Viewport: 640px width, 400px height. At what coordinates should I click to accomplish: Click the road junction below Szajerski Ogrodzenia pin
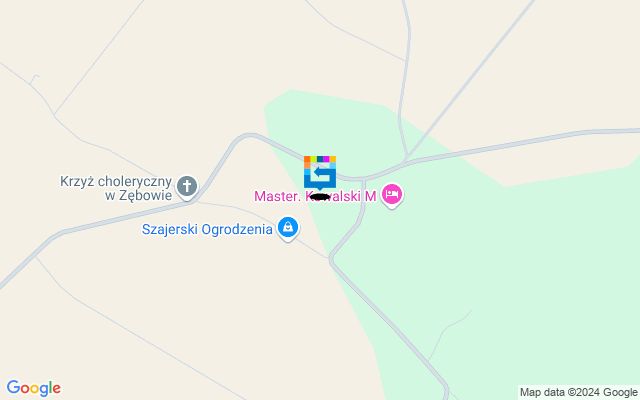[330, 258]
